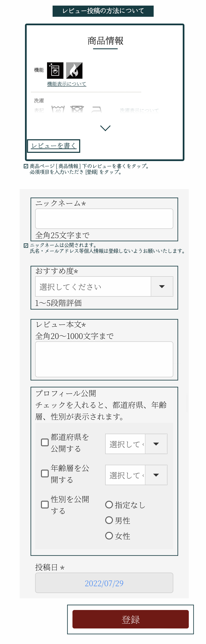Viewport: 206px width, 644px height.
Task: Click the flame function icon
Action: click(74, 70)
